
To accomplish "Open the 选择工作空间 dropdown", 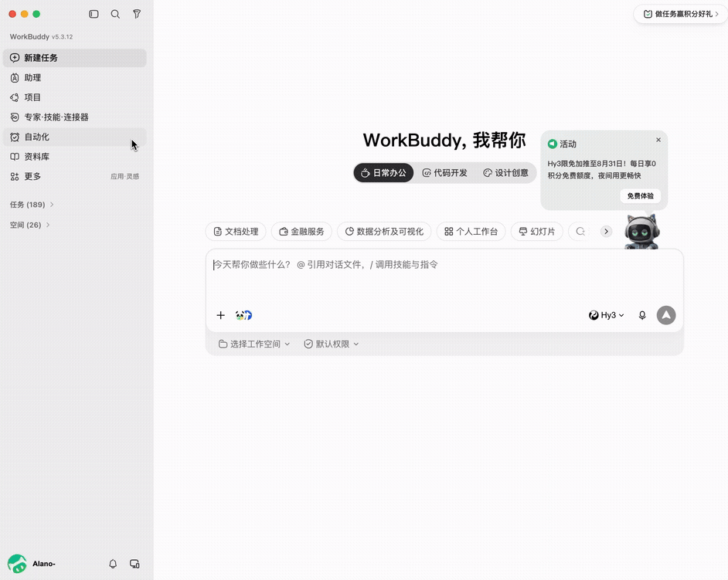I will [254, 344].
